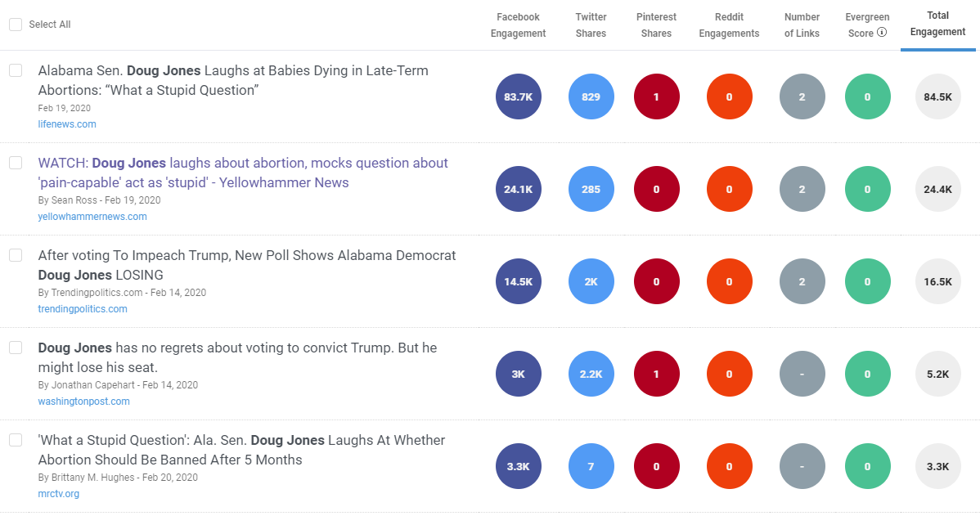Click the Pinterest badge on the Washington Post row
This screenshot has width=980, height=516.
[656, 374]
